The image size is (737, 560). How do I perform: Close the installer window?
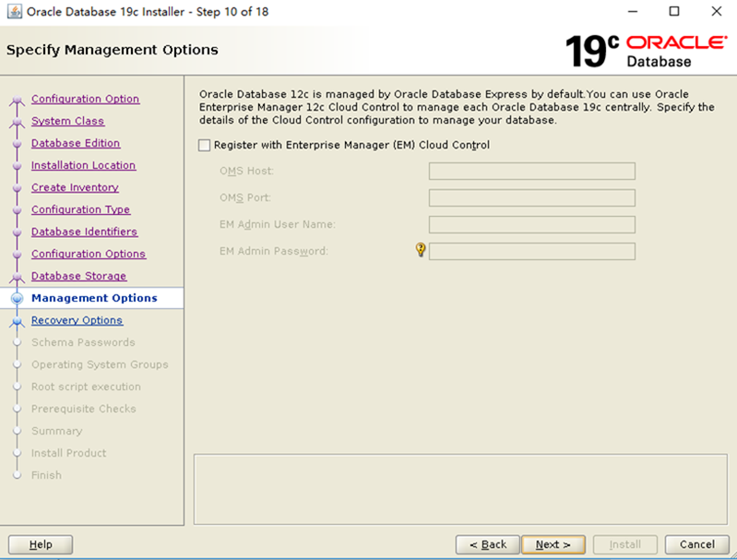tap(717, 11)
